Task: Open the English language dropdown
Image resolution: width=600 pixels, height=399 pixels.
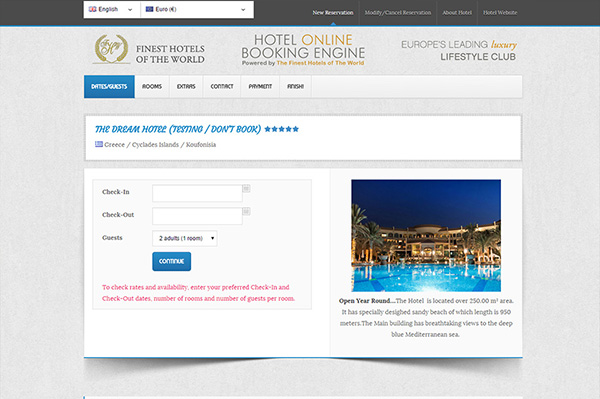Action: coord(112,10)
